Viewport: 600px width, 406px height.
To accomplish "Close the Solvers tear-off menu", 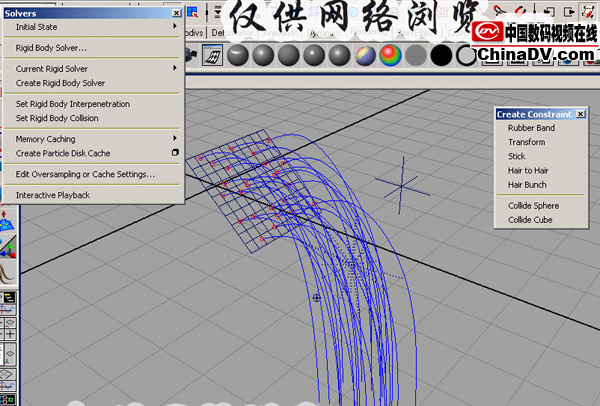I will coord(176,13).
